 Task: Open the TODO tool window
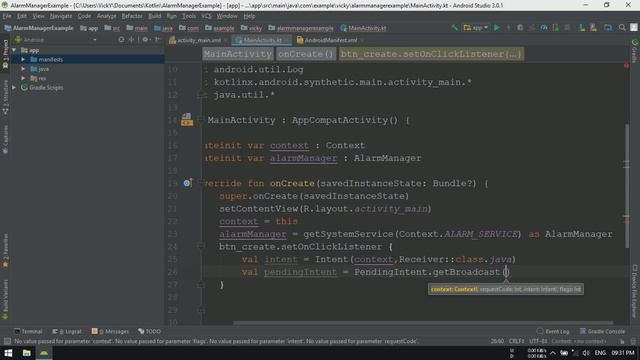coord(149,331)
